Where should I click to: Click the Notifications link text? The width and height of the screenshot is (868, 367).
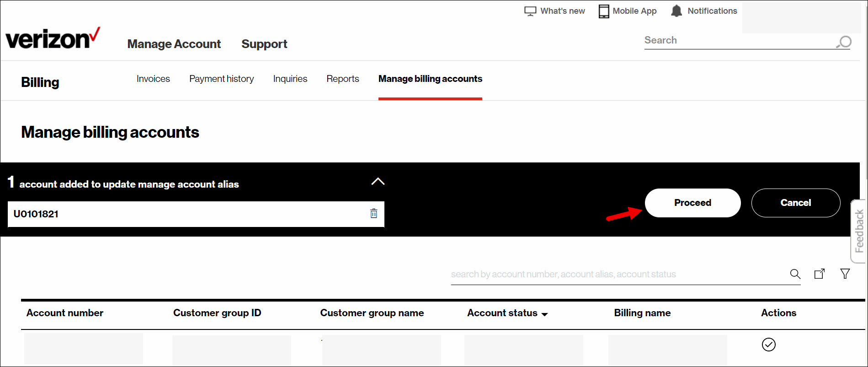[712, 11]
